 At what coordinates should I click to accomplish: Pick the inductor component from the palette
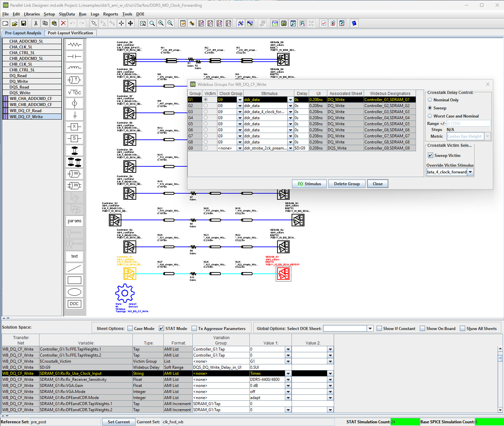click(x=75, y=68)
